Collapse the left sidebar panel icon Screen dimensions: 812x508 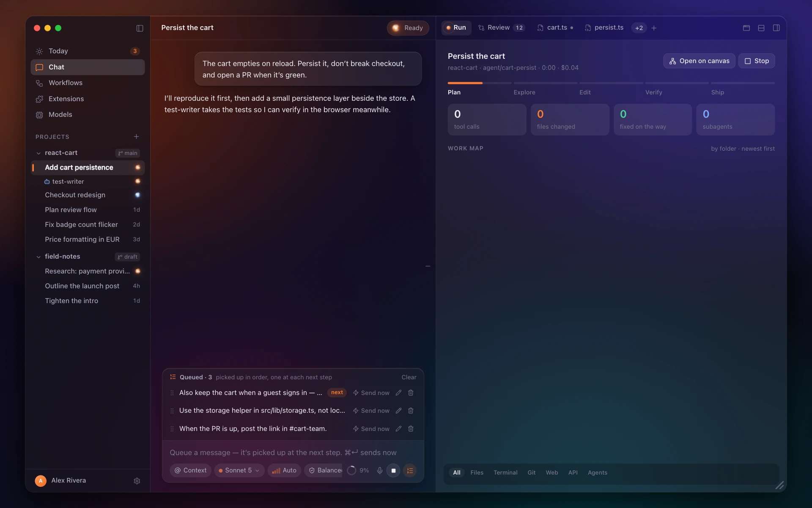click(140, 28)
